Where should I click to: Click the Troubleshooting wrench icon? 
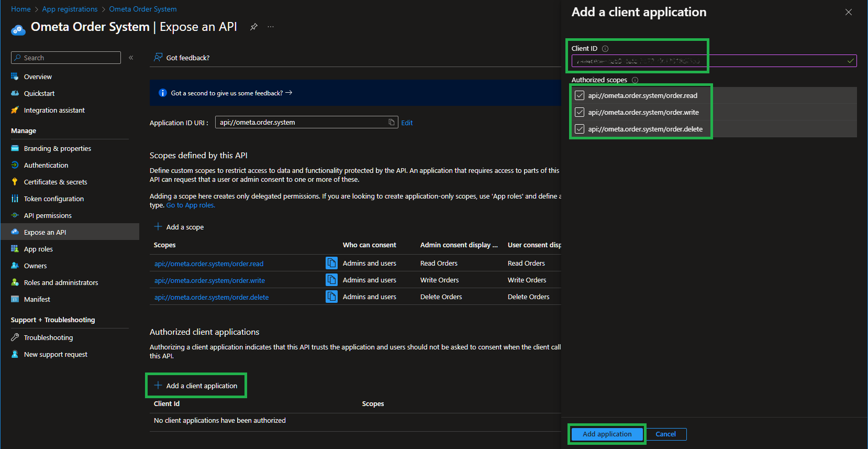(15, 337)
